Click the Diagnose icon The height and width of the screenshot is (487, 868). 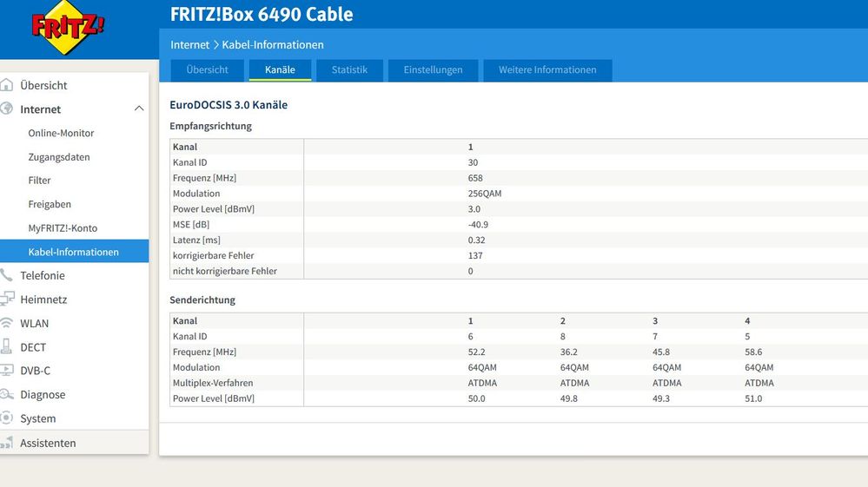point(7,394)
